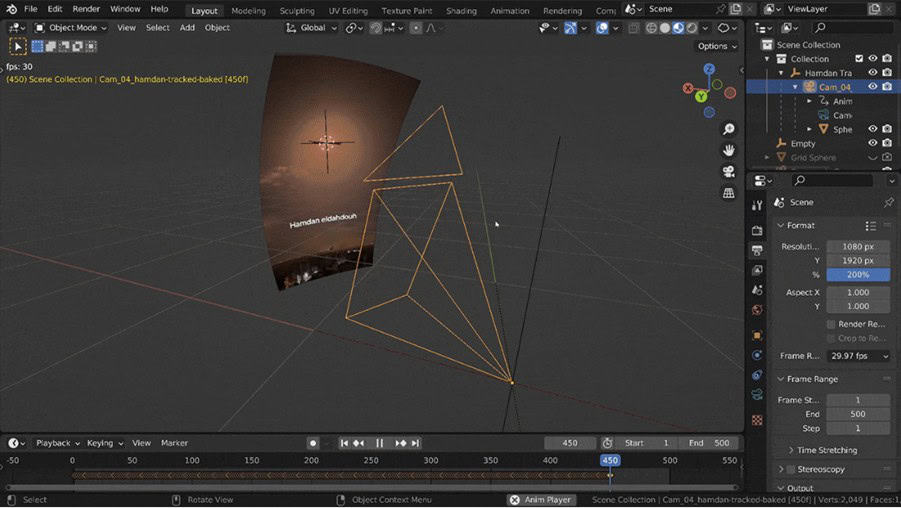Click the timeline Keying menu

(x=105, y=443)
